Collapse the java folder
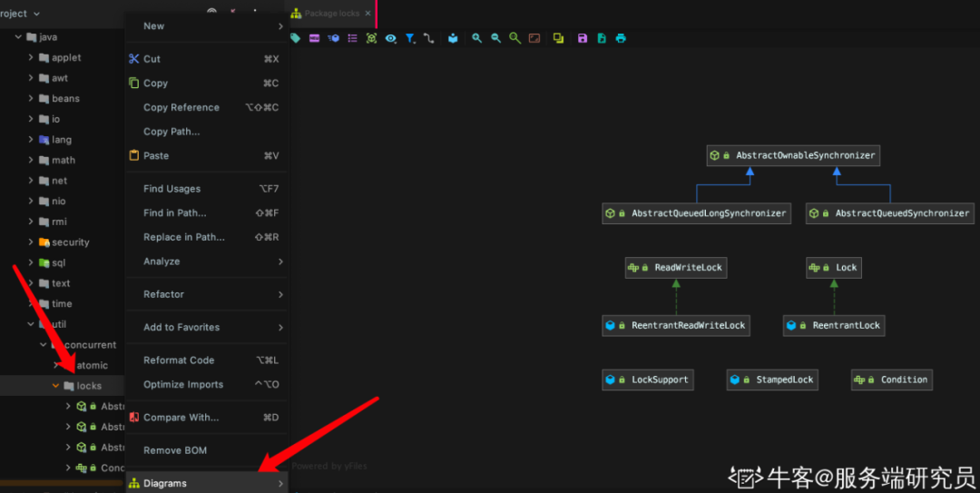The height and width of the screenshot is (493, 980). tap(18, 37)
